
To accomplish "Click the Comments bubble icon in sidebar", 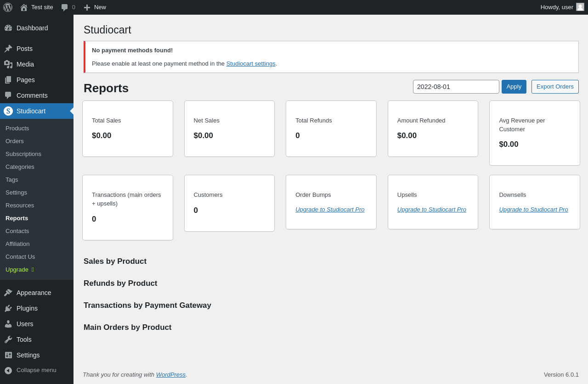I will point(8,95).
